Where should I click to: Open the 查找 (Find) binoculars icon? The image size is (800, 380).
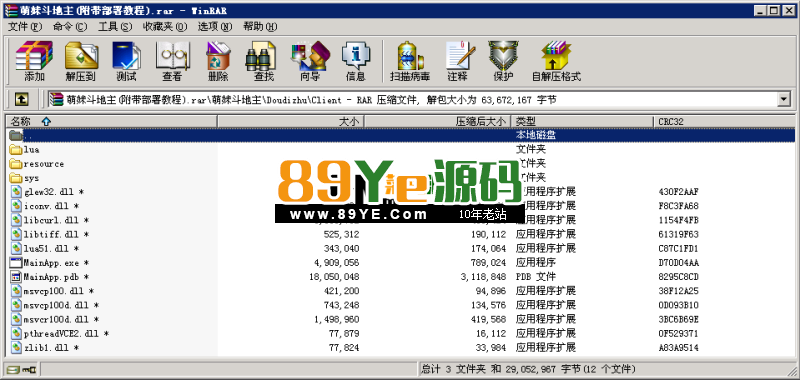coord(263,61)
